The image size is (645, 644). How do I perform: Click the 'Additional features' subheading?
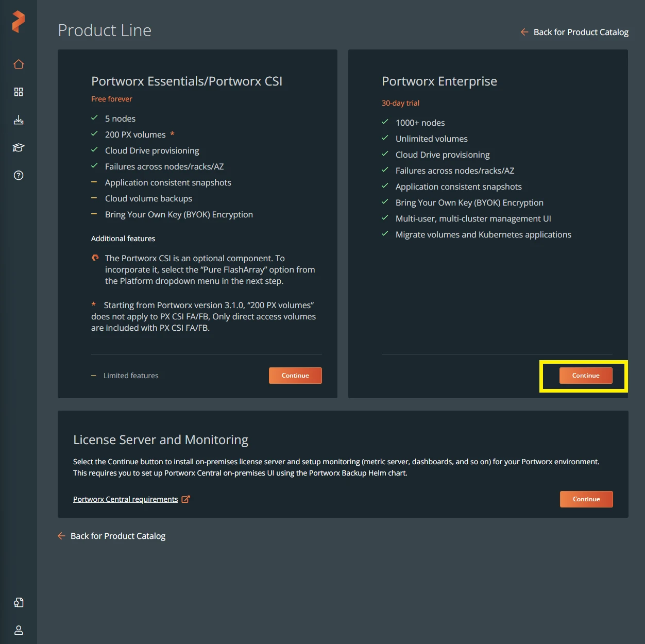coord(123,239)
